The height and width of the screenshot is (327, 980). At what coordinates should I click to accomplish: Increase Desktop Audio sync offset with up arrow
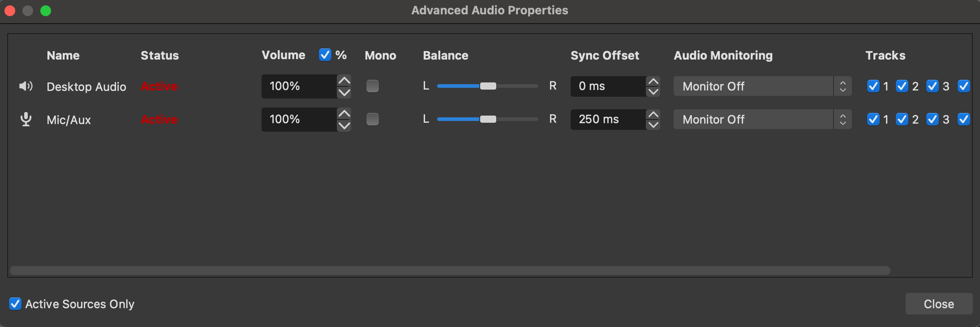tap(653, 82)
